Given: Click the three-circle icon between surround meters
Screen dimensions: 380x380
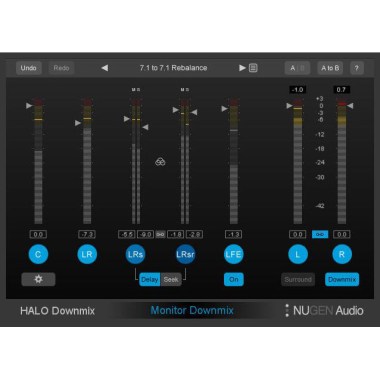Looking at the screenshot, I should pyautogui.click(x=160, y=162).
